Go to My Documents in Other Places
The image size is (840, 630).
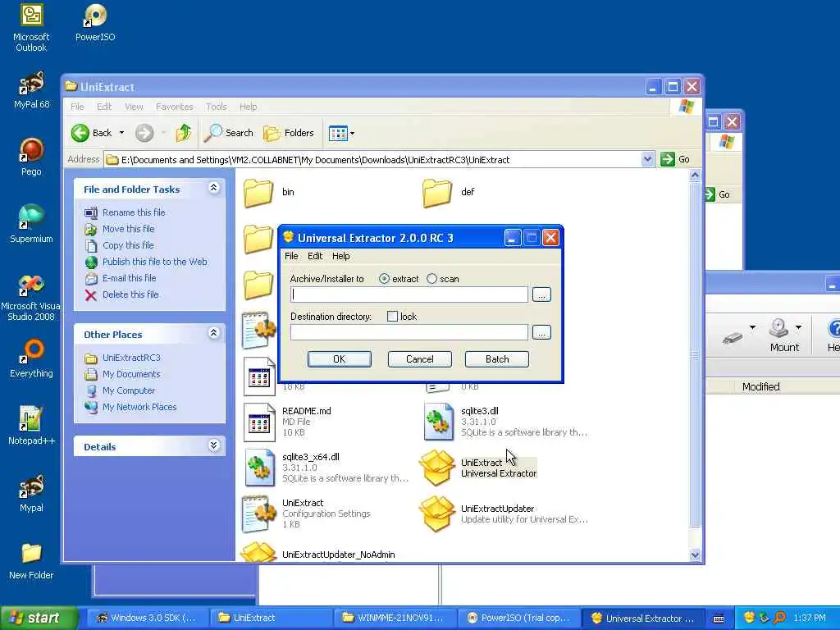[131, 374]
